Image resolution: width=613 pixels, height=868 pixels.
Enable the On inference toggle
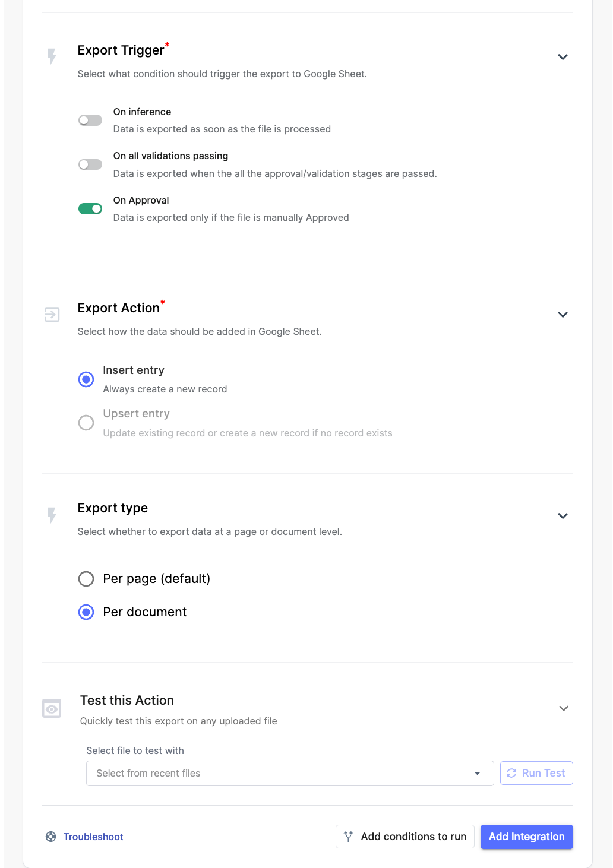point(90,121)
